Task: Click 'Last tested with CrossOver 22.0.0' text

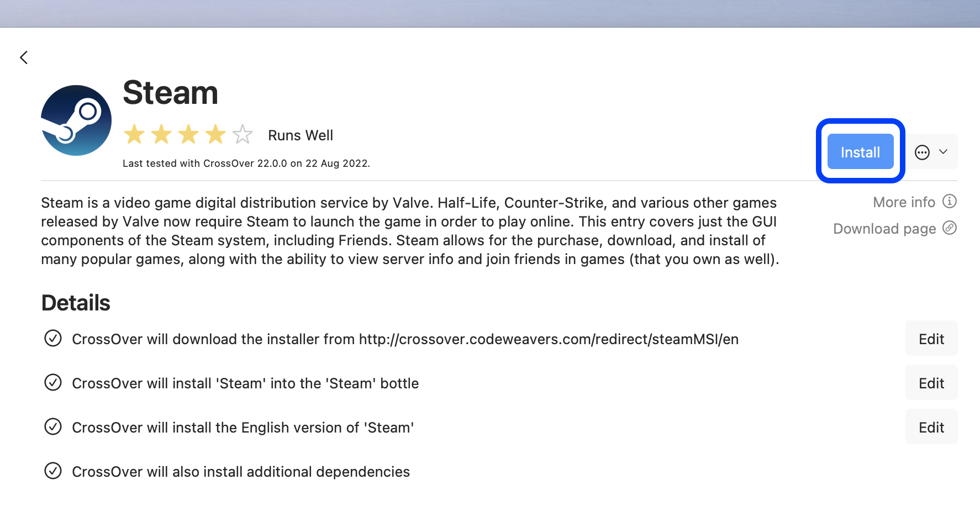Action: (x=246, y=164)
